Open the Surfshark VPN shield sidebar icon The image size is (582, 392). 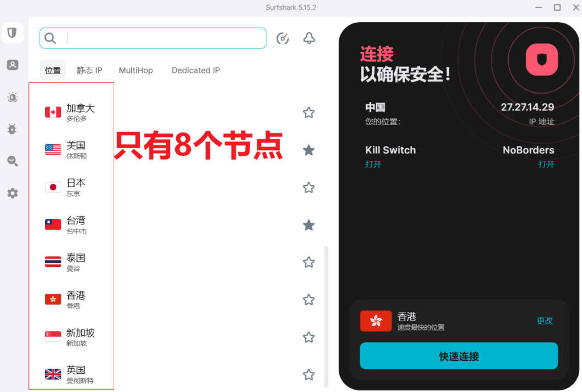tap(12, 33)
